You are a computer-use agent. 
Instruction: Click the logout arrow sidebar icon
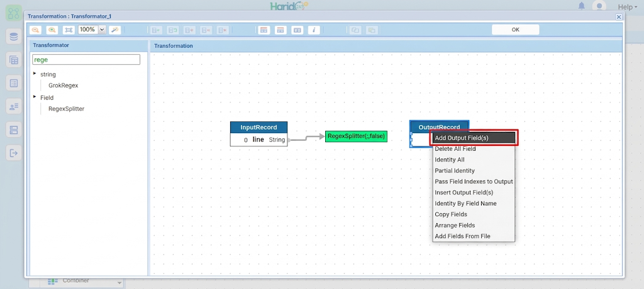(14, 153)
